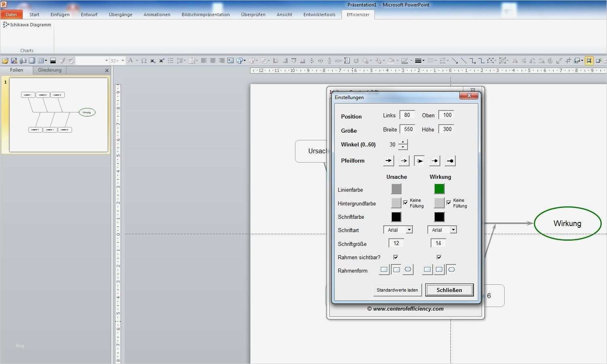Switch to the Einfügen ribbon tab

point(60,15)
